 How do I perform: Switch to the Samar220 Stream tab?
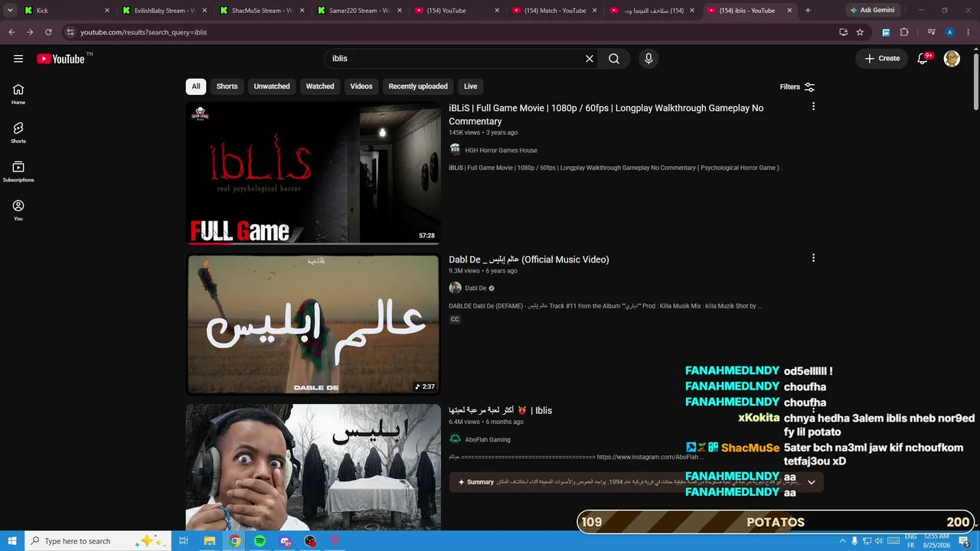[358, 11]
